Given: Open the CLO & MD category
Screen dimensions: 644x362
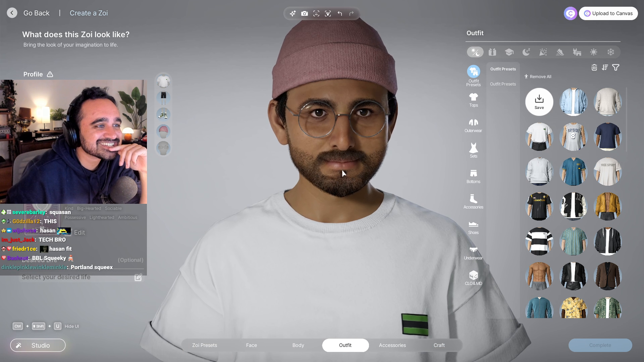Looking at the screenshot, I should click(473, 278).
